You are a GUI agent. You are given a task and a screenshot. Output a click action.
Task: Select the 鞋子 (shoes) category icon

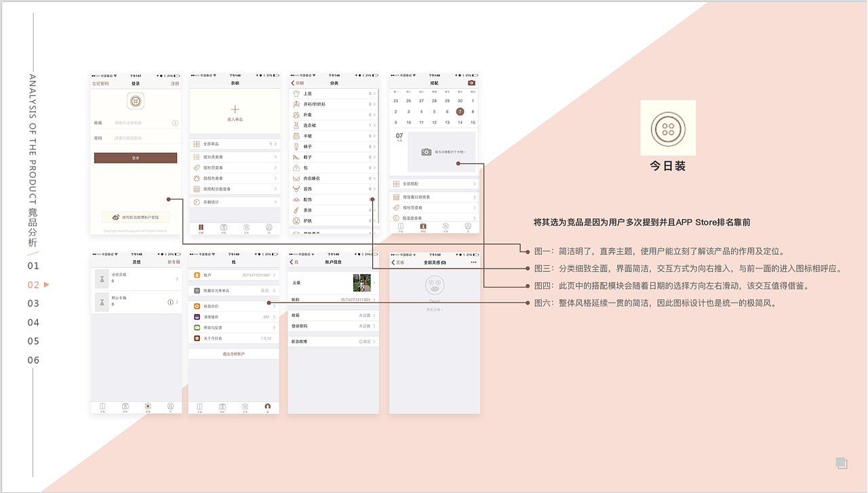coord(296,158)
